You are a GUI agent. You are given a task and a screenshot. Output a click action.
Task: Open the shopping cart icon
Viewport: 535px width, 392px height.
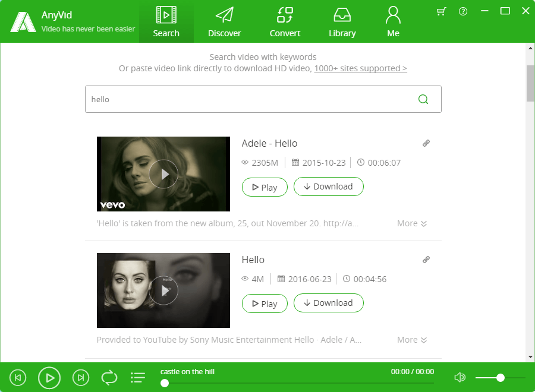441,12
